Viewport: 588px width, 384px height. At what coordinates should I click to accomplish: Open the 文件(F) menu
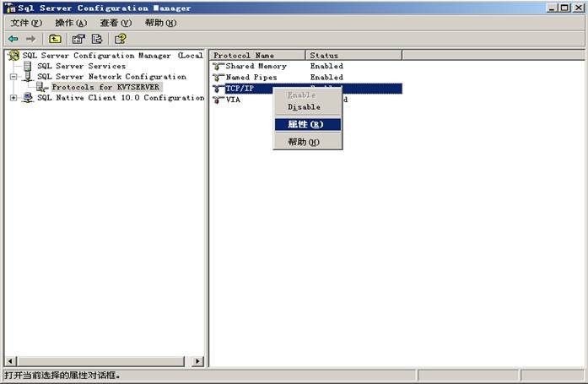click(25, 23)
